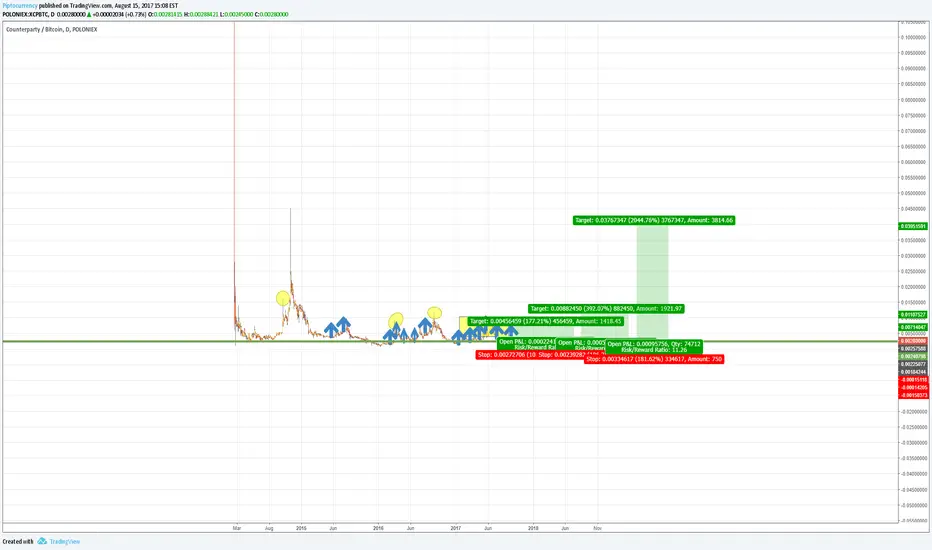Select the Target: 0.00456459 label
This screenshot has height=550, width=932.
tap(546, 321)
